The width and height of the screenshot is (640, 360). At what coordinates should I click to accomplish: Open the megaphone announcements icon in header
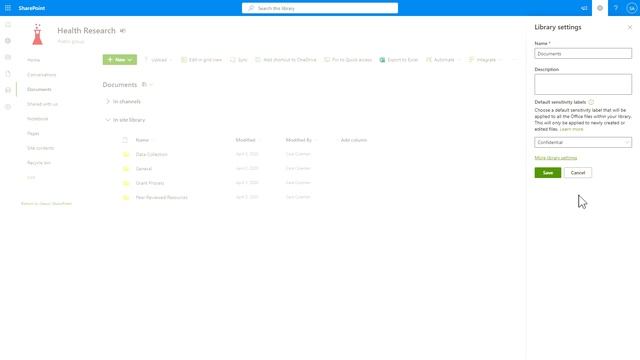click(584, 8)
